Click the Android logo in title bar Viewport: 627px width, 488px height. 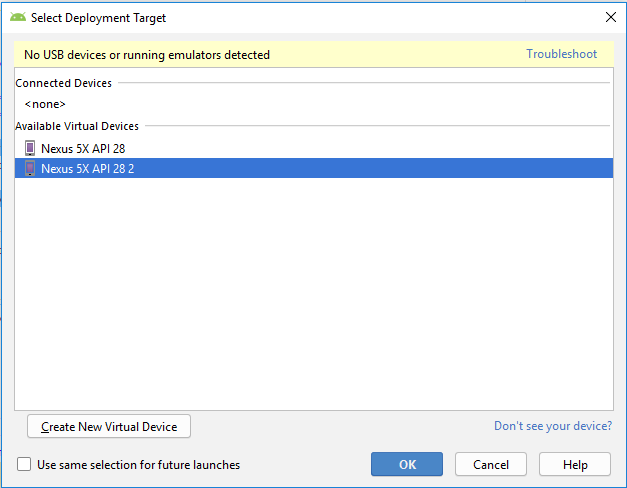pos(18,17)
